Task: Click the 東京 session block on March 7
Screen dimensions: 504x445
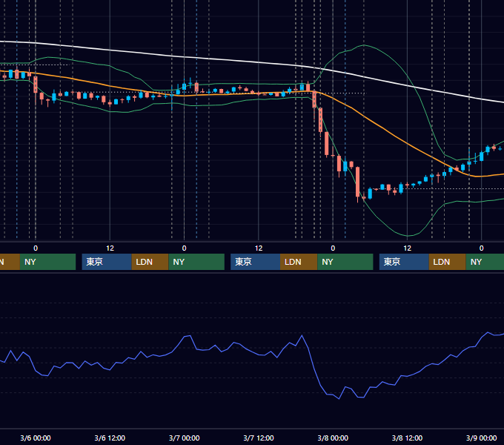Action: [255, 262]
